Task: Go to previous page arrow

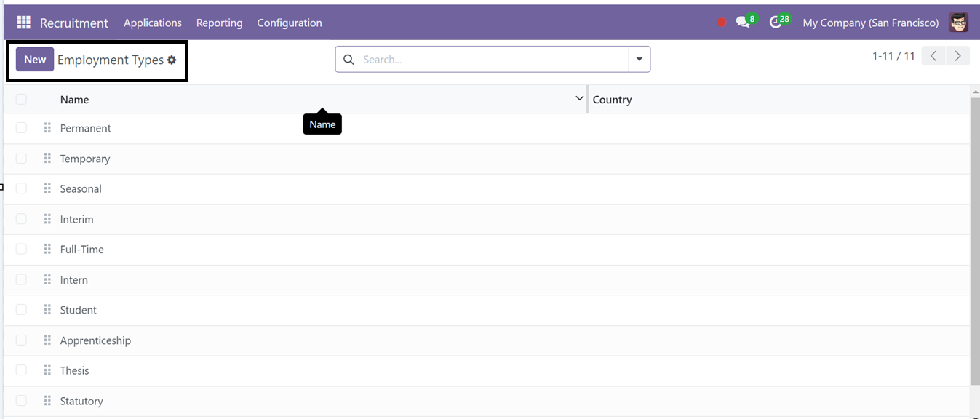Action: click(933, 56)
